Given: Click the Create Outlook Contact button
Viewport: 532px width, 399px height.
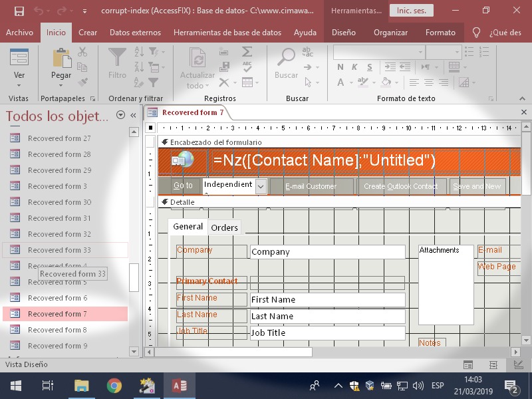Looking at the screenshot, I should pyautogui.click(x=401, y=186).
